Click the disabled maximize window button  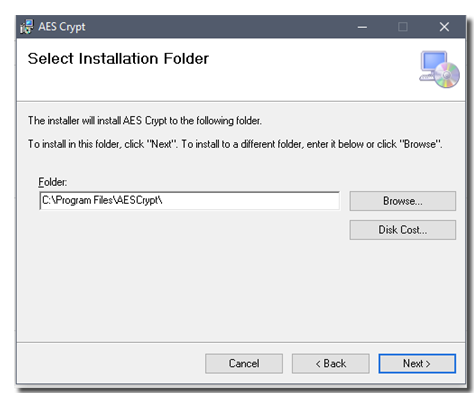(x=403, y=27)
